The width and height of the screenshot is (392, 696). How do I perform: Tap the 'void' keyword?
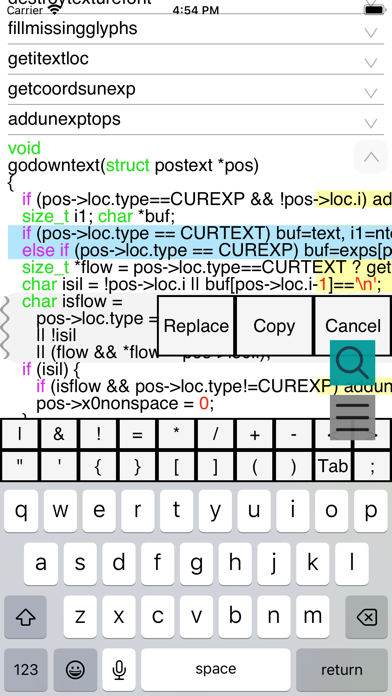click(x=24, y=148)
